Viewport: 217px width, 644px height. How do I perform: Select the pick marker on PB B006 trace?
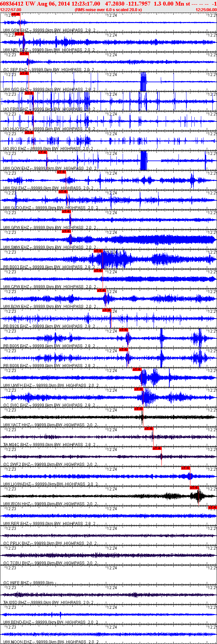click(124, 350)
